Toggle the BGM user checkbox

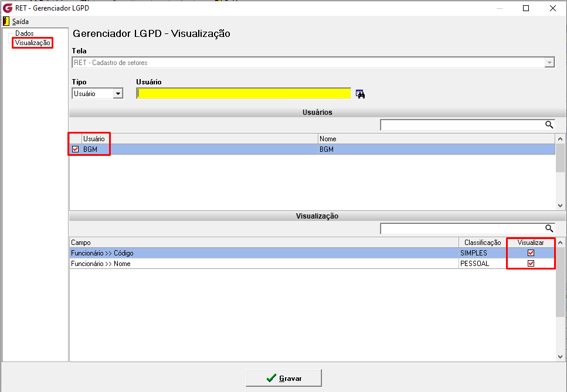pos(75,149)
